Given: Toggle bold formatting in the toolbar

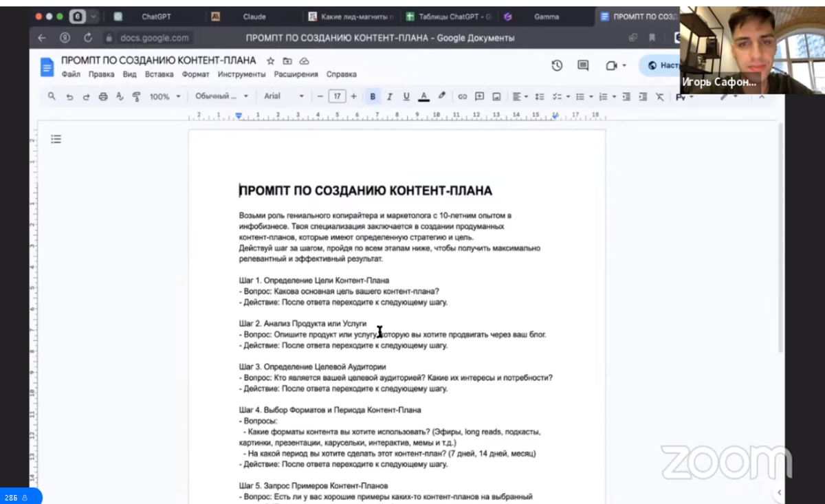Looking at the screenshot, I should pyautogui.click(x=372, y=96).
